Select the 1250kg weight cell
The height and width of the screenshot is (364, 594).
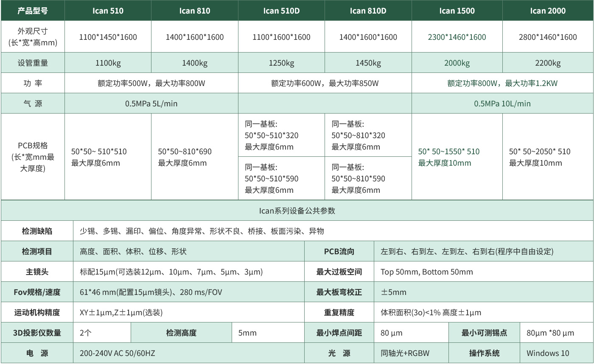(281, 63)
